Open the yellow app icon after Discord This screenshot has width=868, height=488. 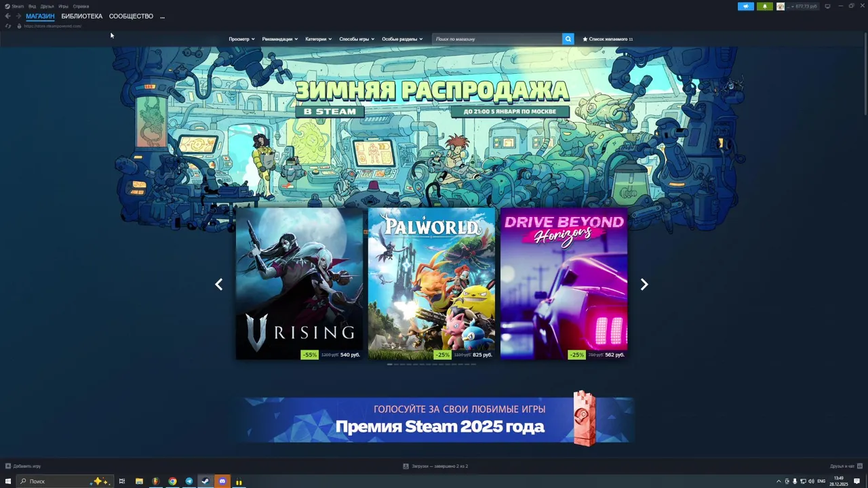tap(239, 481)
